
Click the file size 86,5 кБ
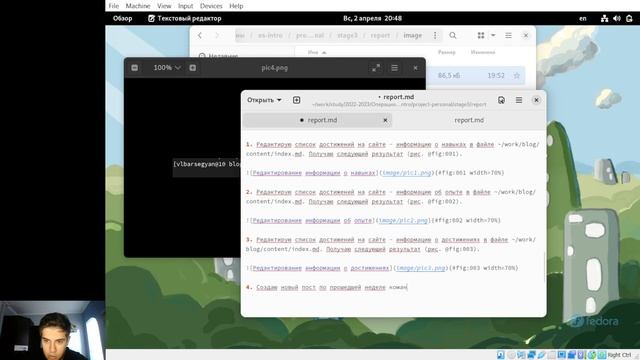coord(448,76)
